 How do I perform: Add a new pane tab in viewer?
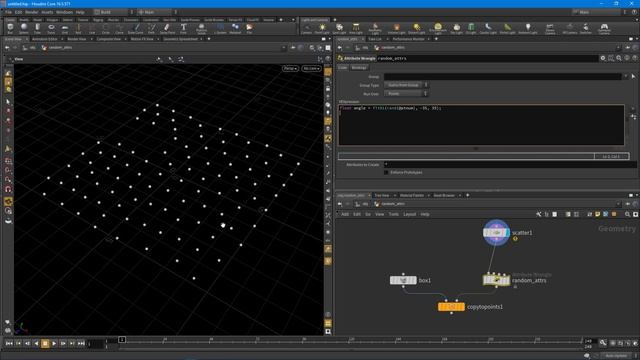tap(209, 39)
